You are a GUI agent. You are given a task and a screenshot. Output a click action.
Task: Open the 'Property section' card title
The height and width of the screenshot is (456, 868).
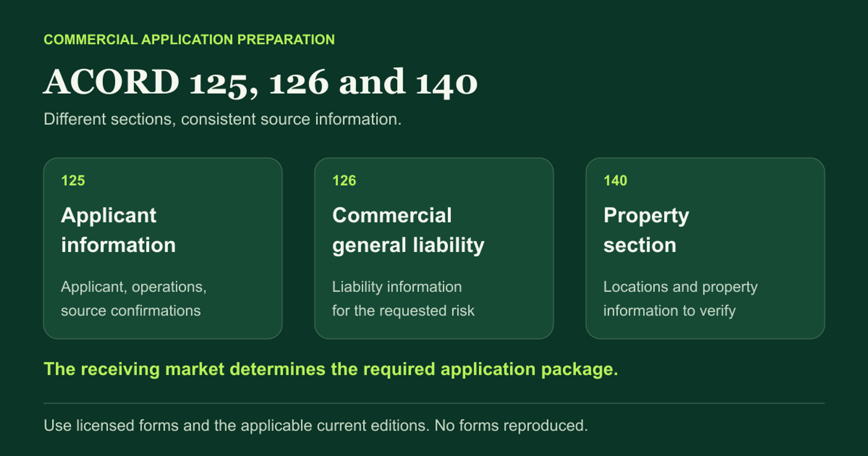tap(646, 230)
